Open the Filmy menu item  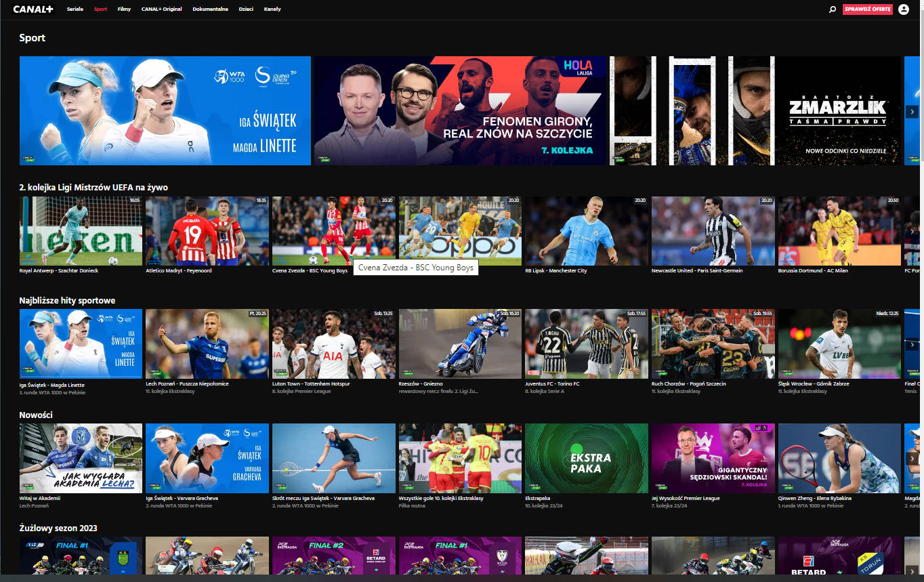(124, 9)
